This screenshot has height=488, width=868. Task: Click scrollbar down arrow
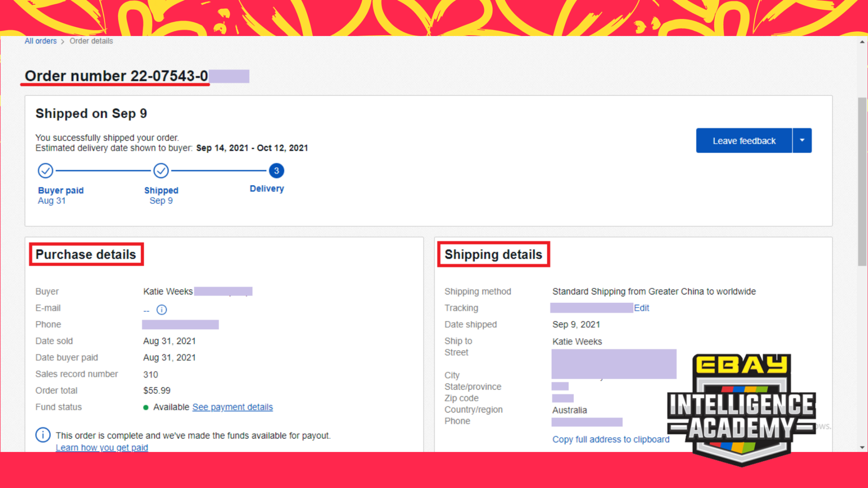coord(862,447)
